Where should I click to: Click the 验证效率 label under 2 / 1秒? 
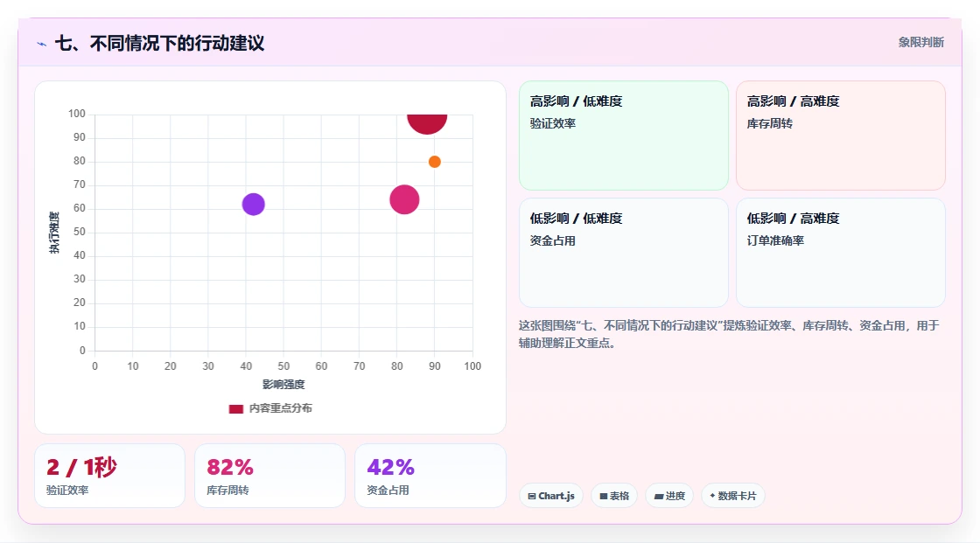click(x=67, y=491)
